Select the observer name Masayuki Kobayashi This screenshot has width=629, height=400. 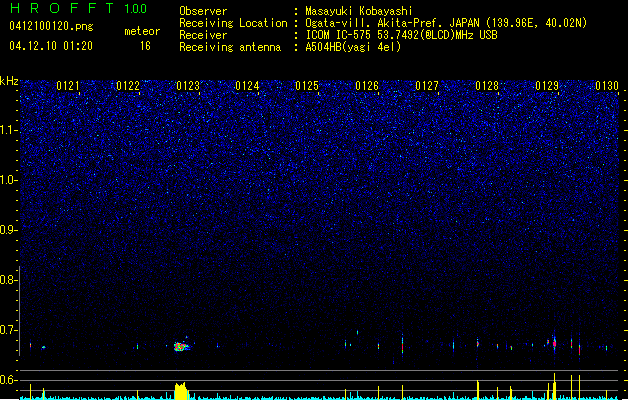[x=359, y=11]
